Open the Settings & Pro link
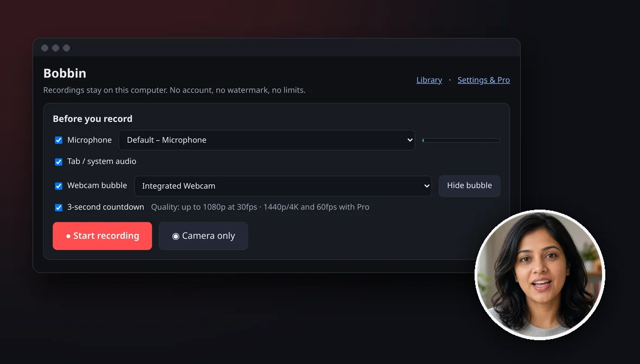 coord(484,80)
